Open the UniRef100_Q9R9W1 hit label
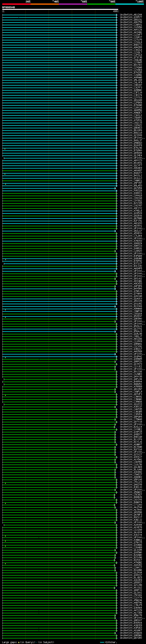146x644 pixels. 131,635
